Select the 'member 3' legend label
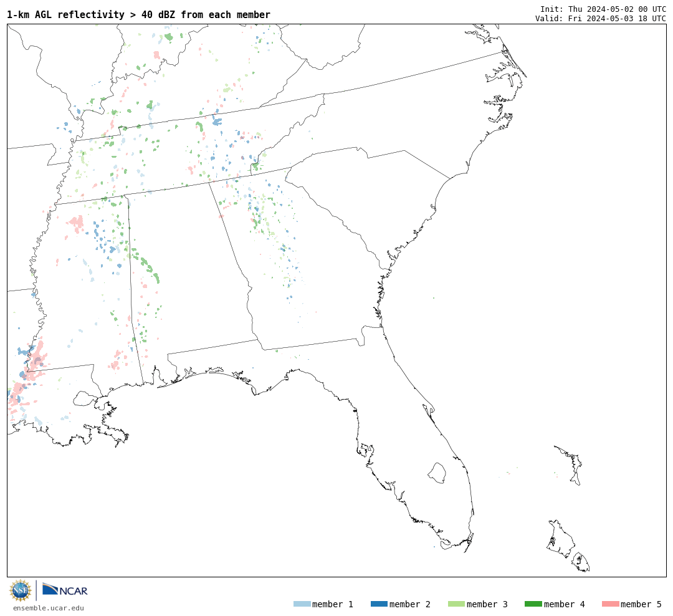This screenshot has width=673, height=616. (x=487, y=604)
